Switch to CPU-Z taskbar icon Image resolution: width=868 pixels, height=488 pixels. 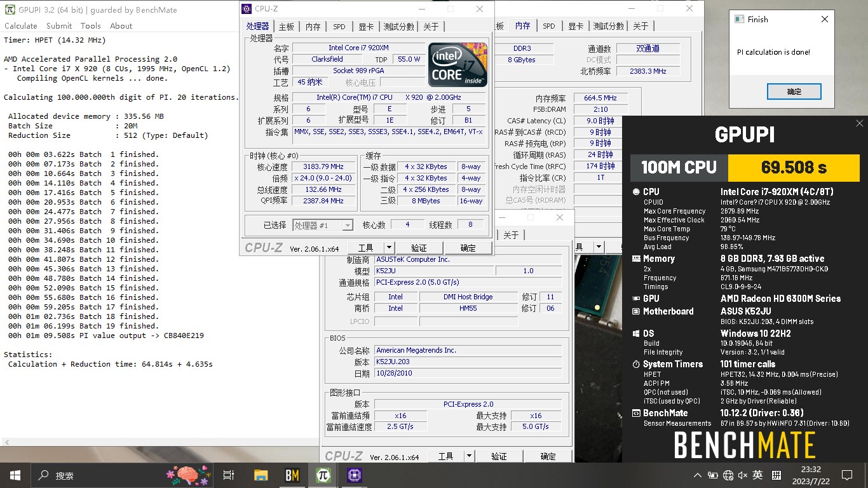tap(355, 475)
